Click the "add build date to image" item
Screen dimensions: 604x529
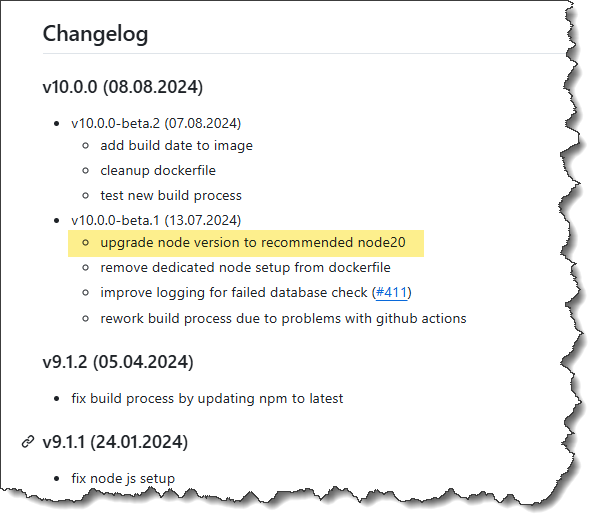176,145
